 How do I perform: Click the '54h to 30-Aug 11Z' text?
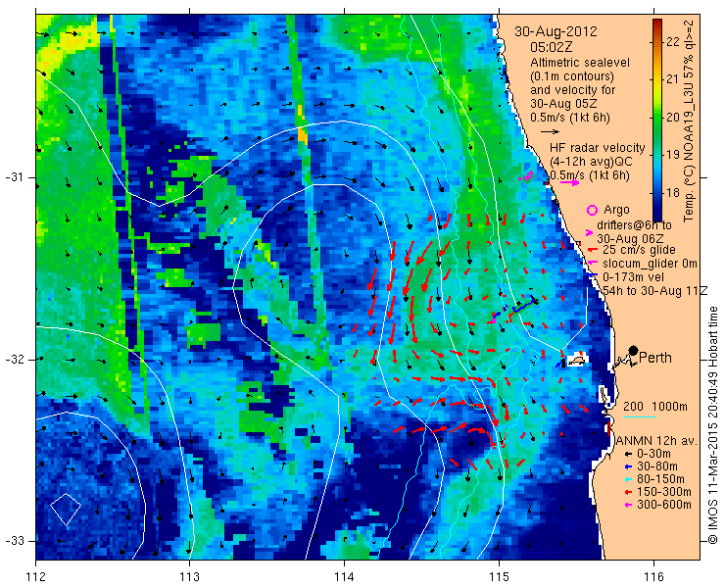[x=654, y=291]
